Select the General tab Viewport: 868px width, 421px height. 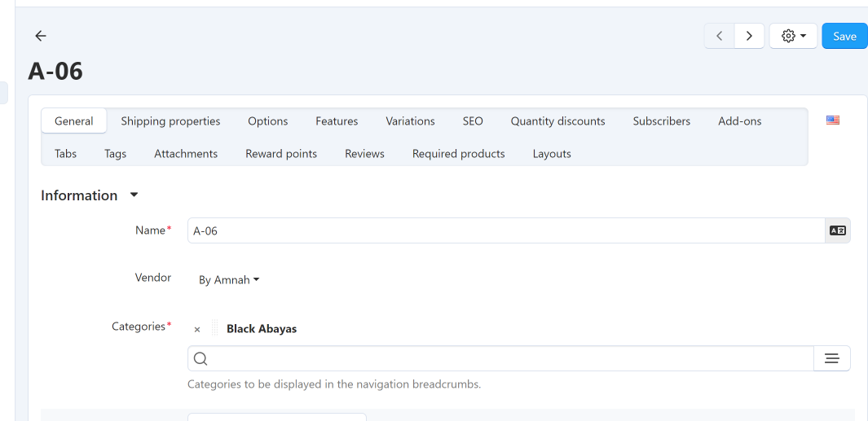click(73, 121)
